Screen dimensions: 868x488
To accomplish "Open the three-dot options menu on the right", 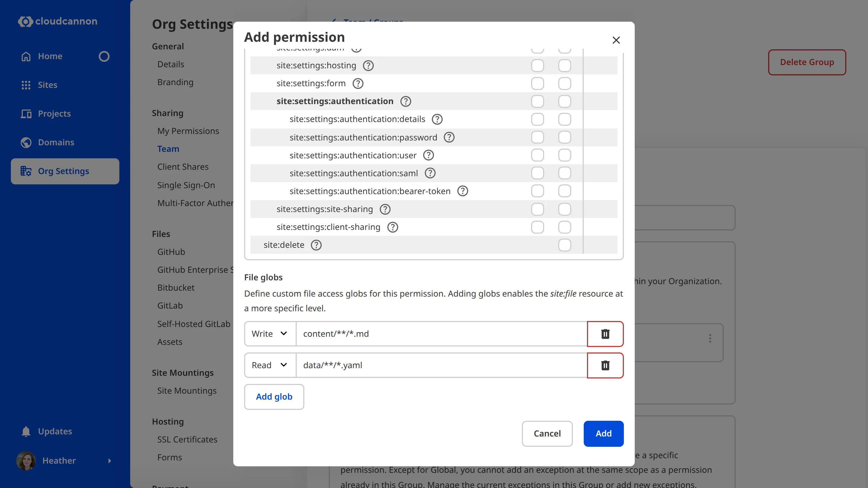I will coord(710,338).
